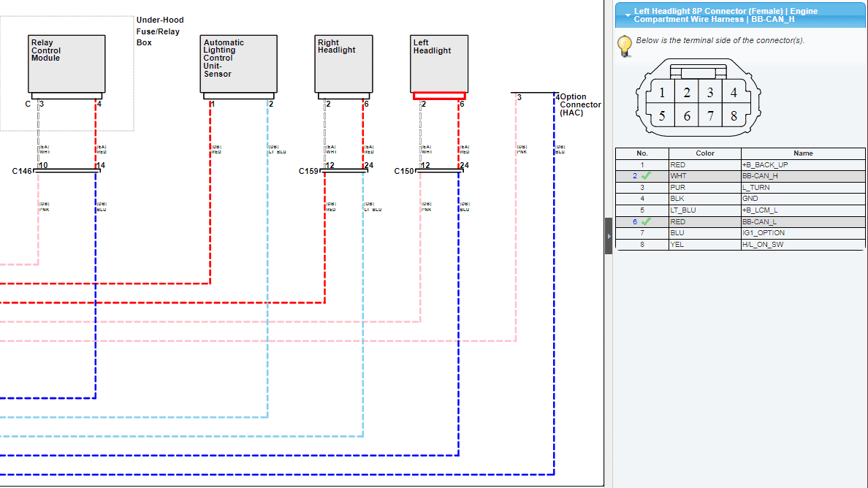The height and width of the screenshot is (488, 868).
Task: Select pin 2 in the connector diagram
Action: [686, 92]
